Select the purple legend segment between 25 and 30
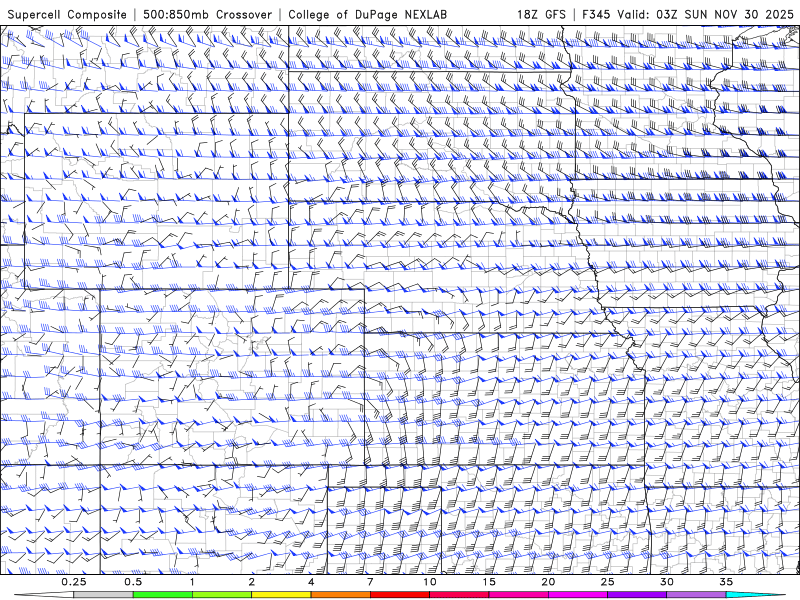The width and height of the screenshot is (800, 600). [x=637, y=595]
